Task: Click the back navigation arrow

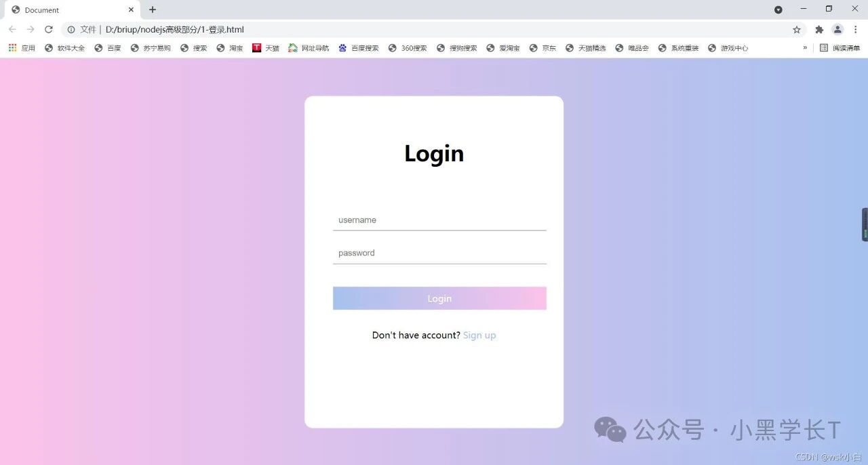Action: click(x=12, y=29)
